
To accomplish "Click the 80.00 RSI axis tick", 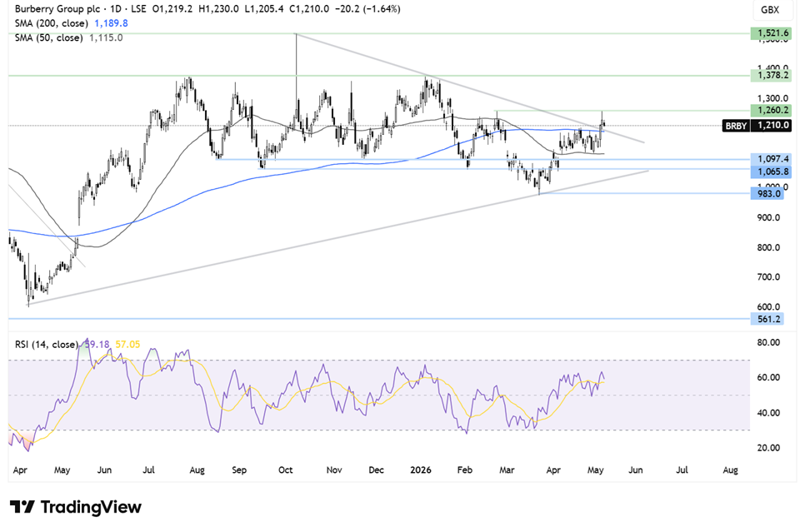I will pos(768,342).
